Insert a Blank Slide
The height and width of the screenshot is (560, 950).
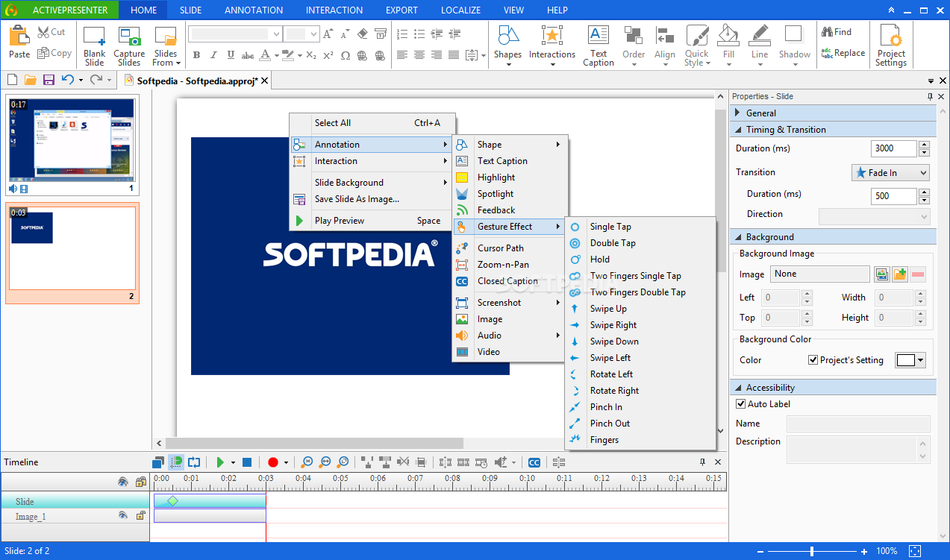(94, 46)
